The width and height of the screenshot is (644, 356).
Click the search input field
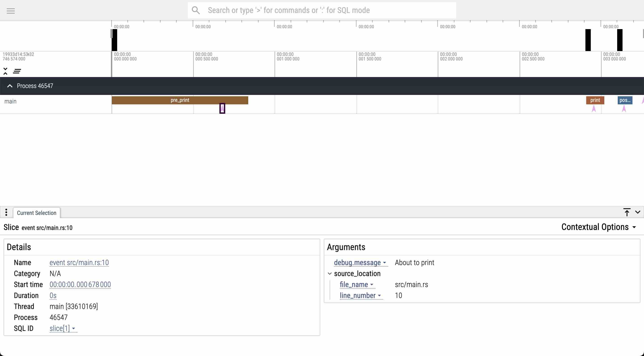(322, 10)
